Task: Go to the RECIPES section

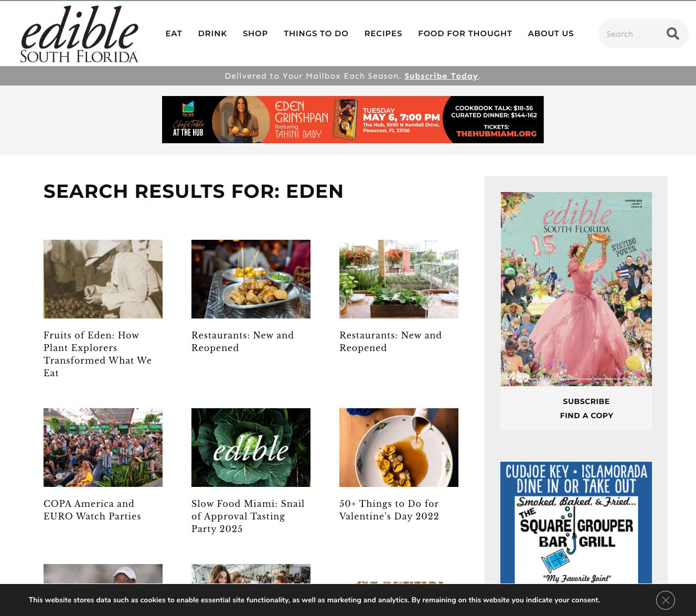Action: point(383,34)
